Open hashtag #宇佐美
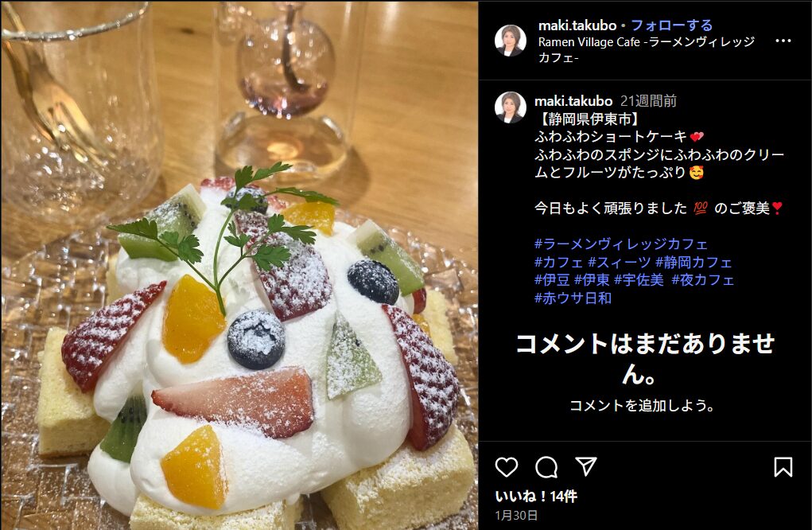 point(639,280)
